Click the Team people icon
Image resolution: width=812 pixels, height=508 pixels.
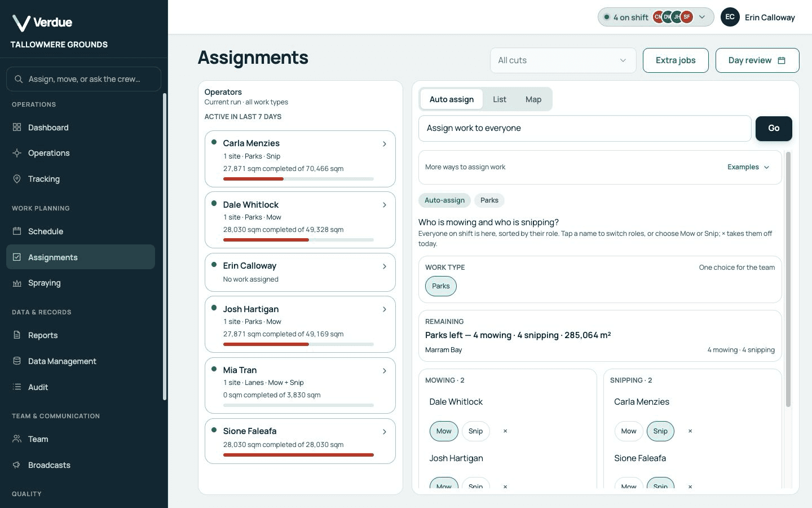point(17,439)
